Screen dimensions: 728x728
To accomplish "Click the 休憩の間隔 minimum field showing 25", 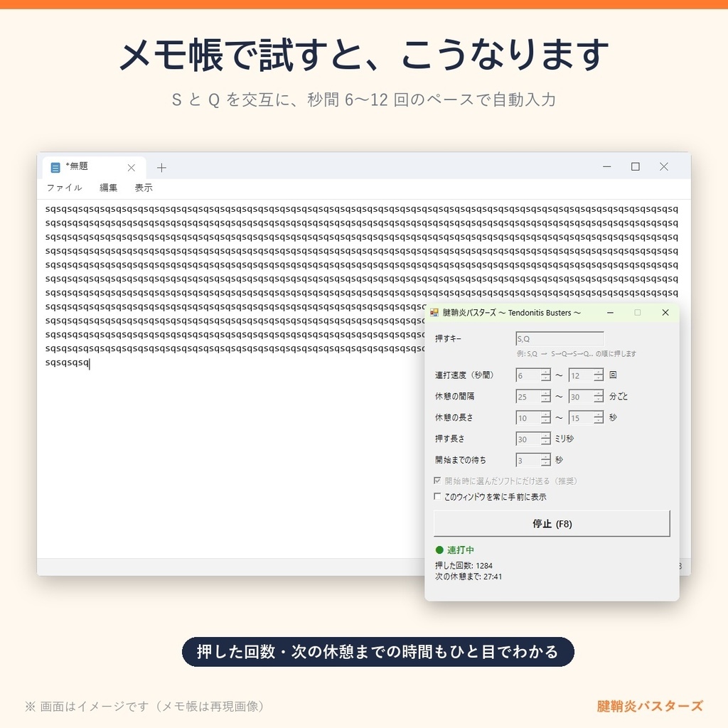I will [528, 397].
